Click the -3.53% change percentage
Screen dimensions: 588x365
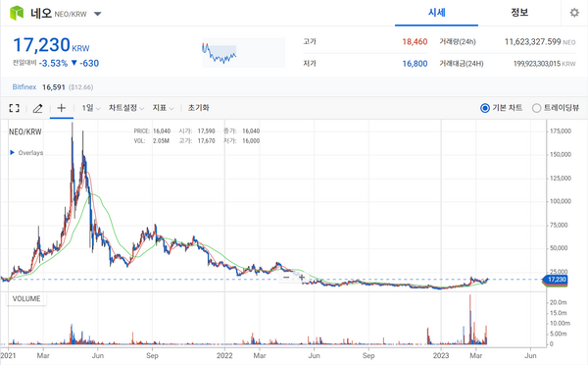click(53, 63)
